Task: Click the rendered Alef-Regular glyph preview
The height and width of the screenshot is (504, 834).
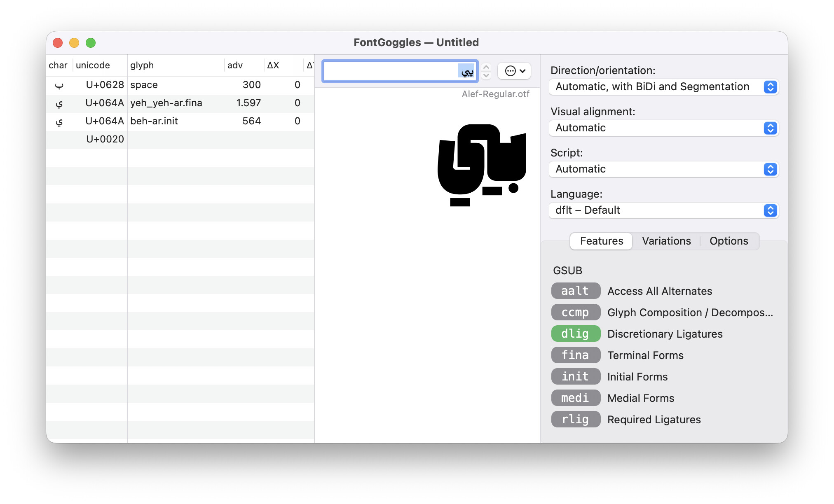Action: click(x=481, y=165)
